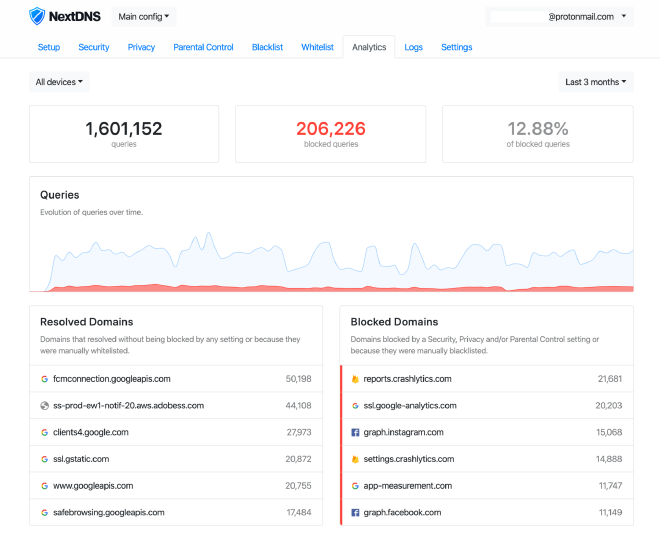Click Google icon beside safebrowsing.googleapis.com
Image resolution: width=660 pixels, height=535 pixels.
44,512
